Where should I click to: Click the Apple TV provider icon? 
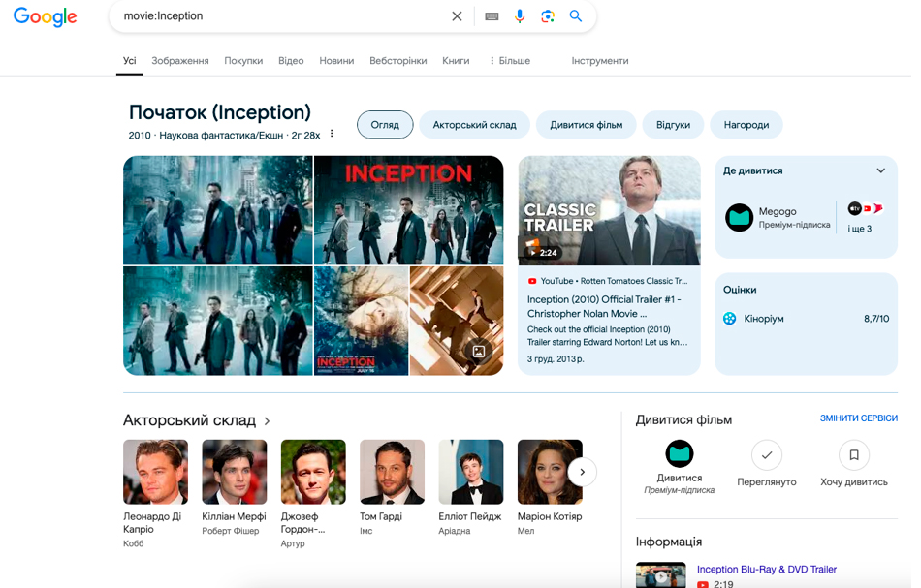(854, 208)
